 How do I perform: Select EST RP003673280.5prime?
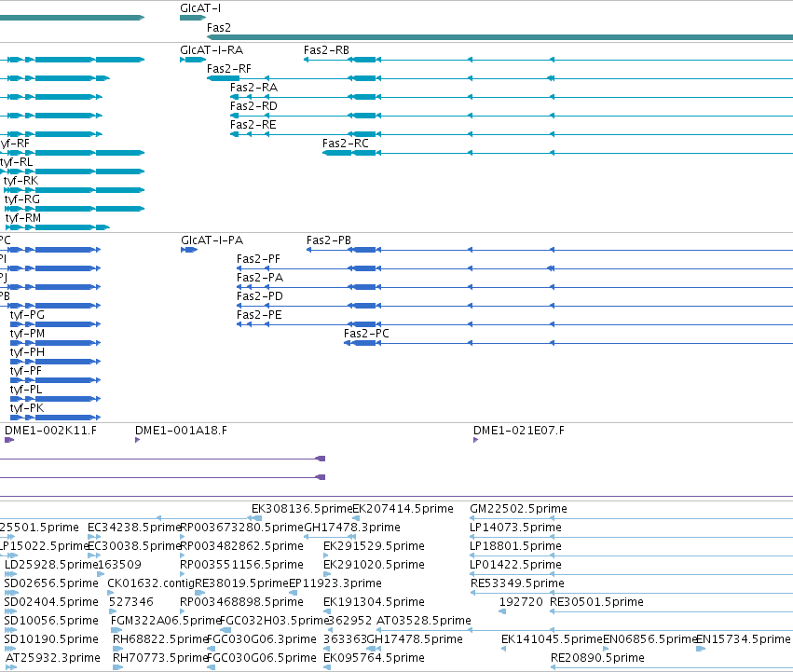click(x=241, y=528)
